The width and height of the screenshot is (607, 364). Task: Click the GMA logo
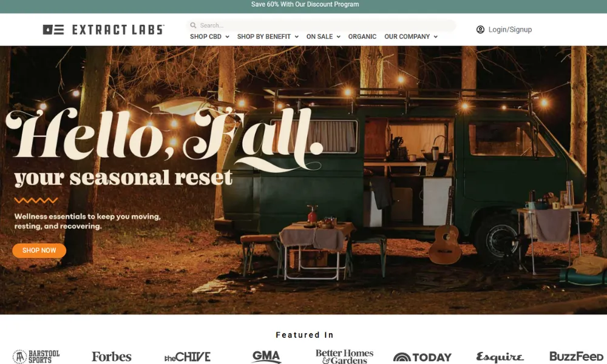click(x=266, y=357)
